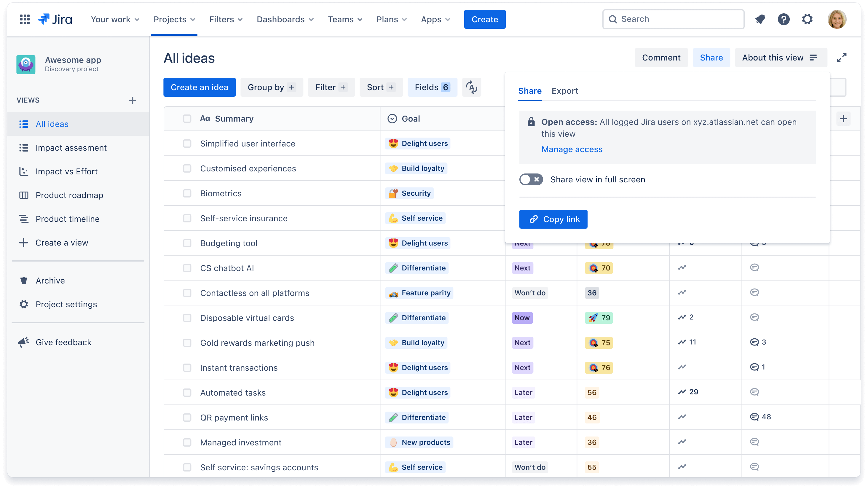Open Jira settings gear icon
Viewport: 868px width, 489px height.
point(807,19)
